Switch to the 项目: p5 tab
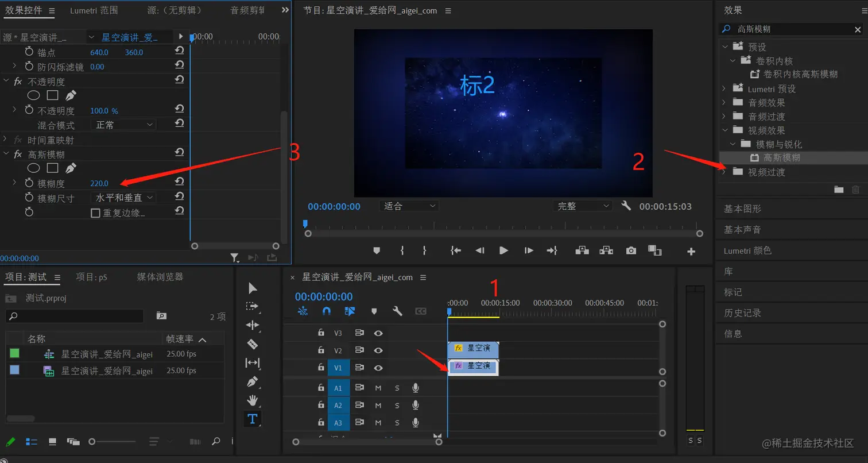 coord(92,277)
